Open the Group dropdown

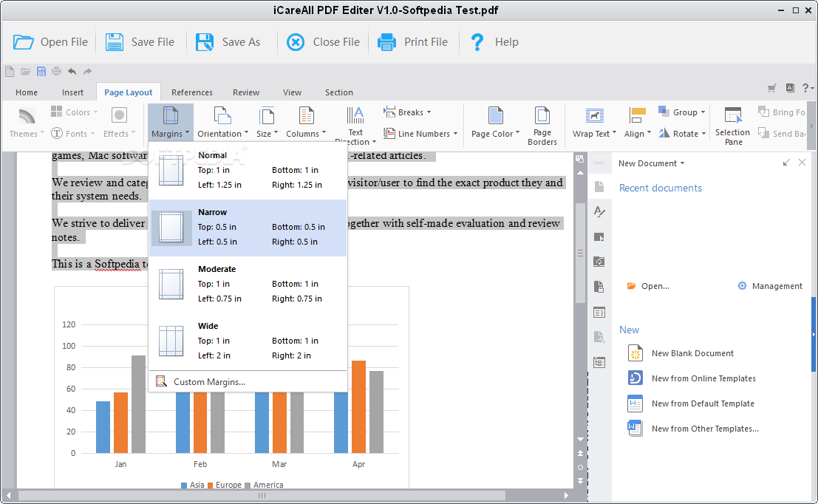point(682,112)
